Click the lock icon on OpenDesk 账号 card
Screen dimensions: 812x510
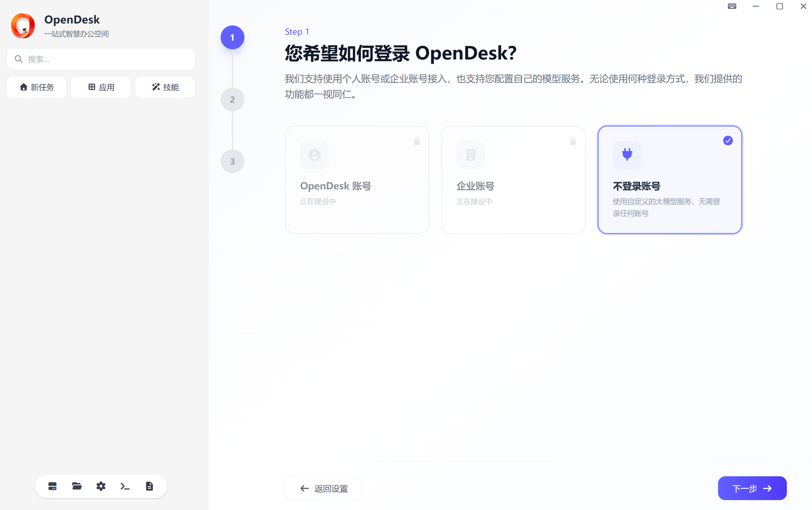417,141
